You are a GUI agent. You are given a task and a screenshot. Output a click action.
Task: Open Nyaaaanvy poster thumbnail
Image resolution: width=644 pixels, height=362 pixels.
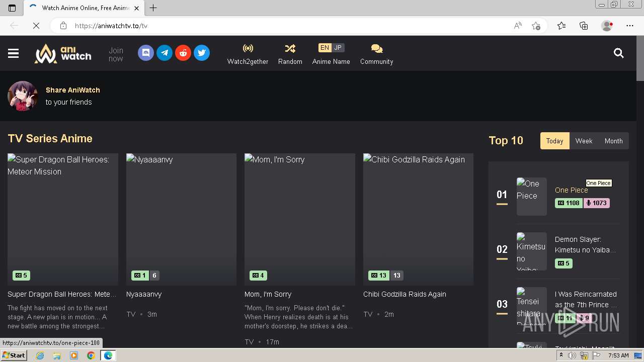[181, 219]
